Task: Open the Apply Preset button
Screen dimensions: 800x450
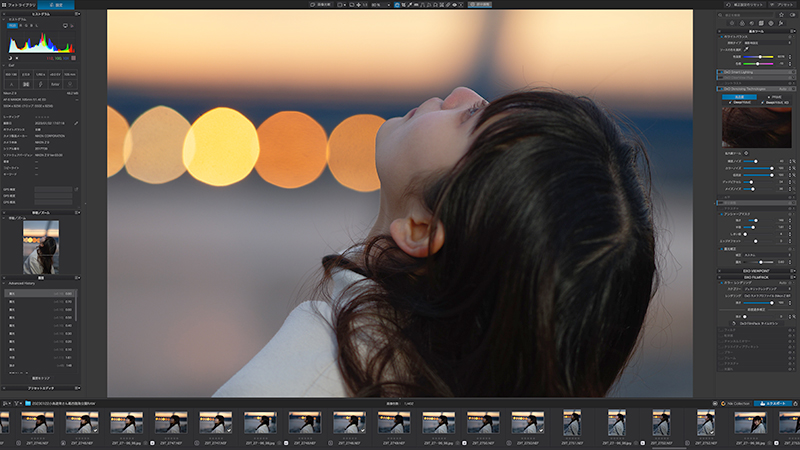Action: coord(782,5)
